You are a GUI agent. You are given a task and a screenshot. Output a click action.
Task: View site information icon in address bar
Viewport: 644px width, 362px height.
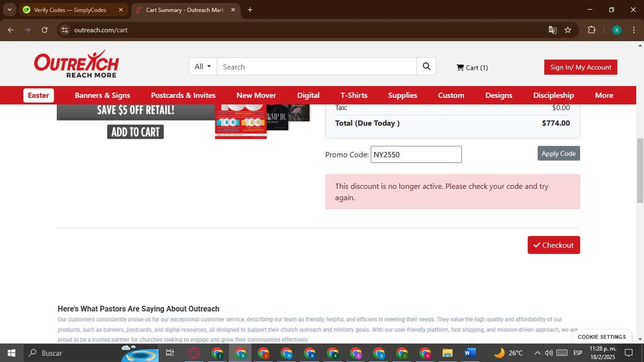[65, 30]
